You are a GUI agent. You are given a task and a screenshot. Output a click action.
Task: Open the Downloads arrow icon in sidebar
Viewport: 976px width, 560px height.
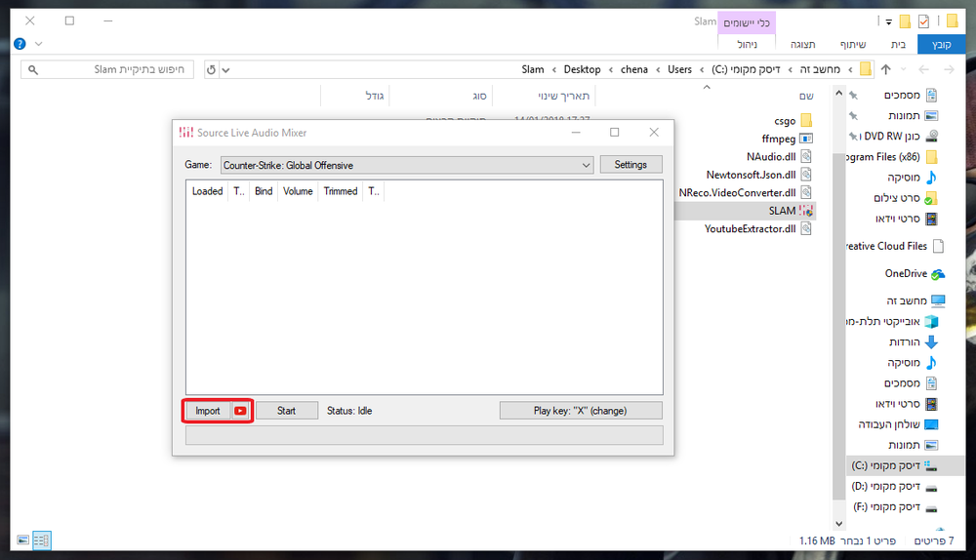click(x=931, y=341)
